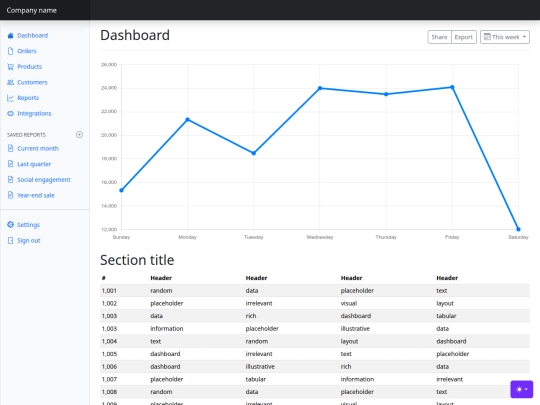Click 'random' in row 1,008
Viewport: 540px width, 405px height.
(x=161, y=392)
